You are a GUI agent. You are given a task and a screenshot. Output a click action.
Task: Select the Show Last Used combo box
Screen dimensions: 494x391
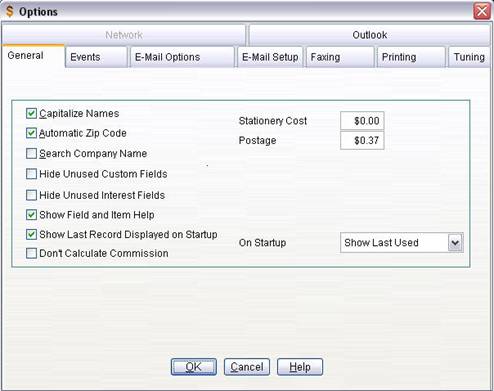pos(402,243)
